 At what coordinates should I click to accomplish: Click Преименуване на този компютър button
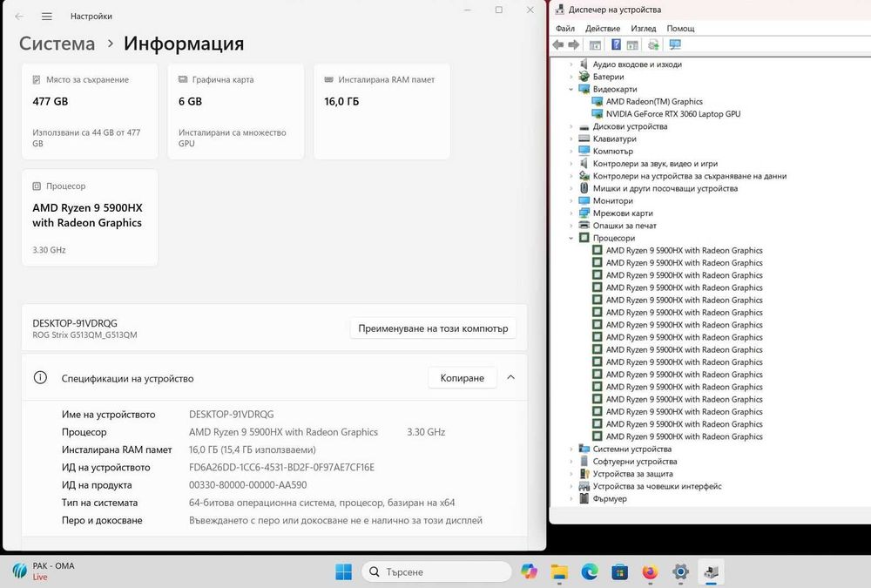[433, 328]
